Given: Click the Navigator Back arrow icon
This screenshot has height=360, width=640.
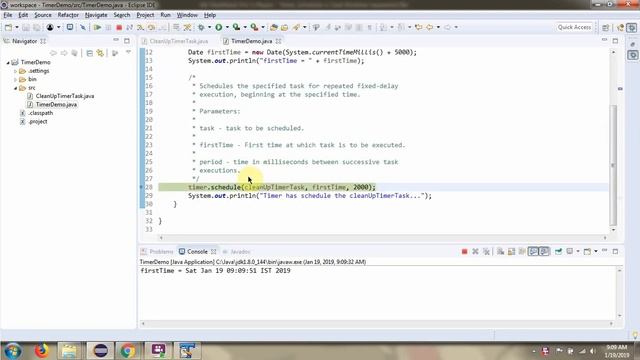Looking at the screenshot, I should click(53, 53).
